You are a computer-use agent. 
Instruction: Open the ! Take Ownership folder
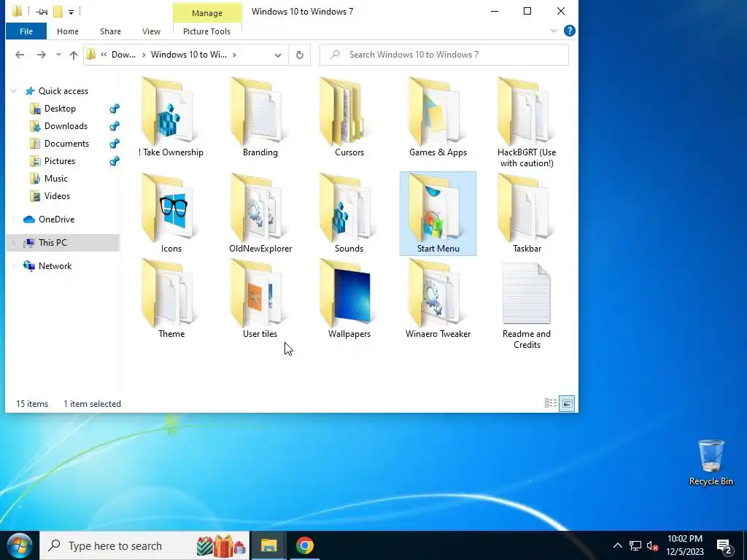tap(171, 118)
